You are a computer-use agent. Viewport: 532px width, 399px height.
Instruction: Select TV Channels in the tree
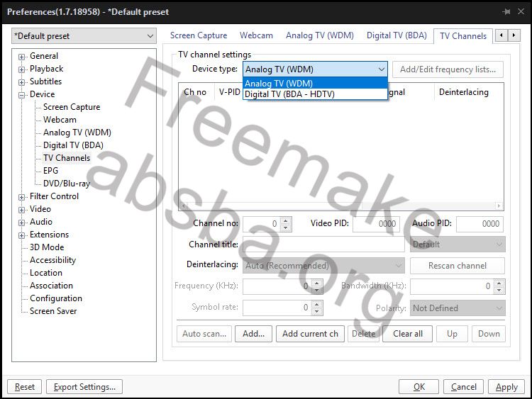[67, 158]
